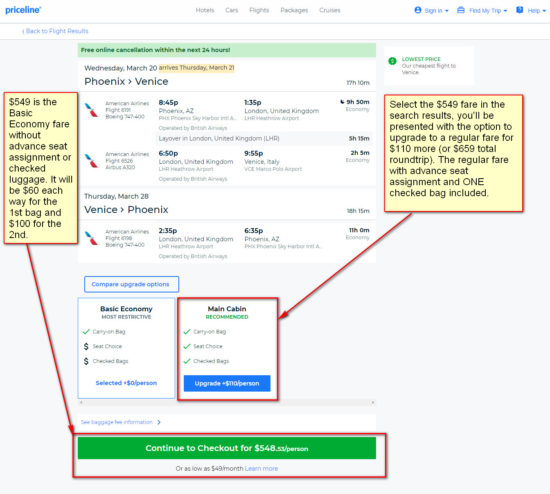Select the Basic Economy fare card
The image size is (550, 494).
tap(126, 348)
